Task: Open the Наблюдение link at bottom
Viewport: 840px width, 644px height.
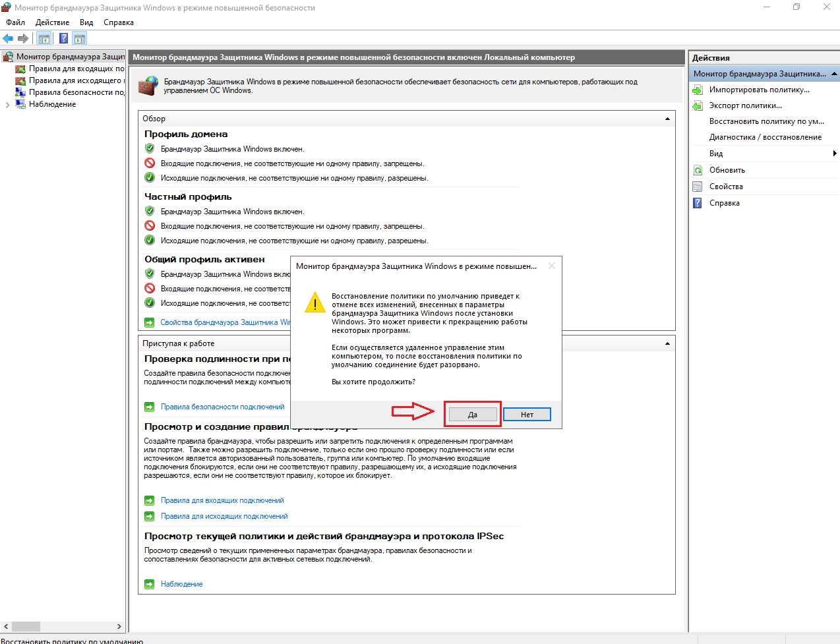Action: [181, 584]
